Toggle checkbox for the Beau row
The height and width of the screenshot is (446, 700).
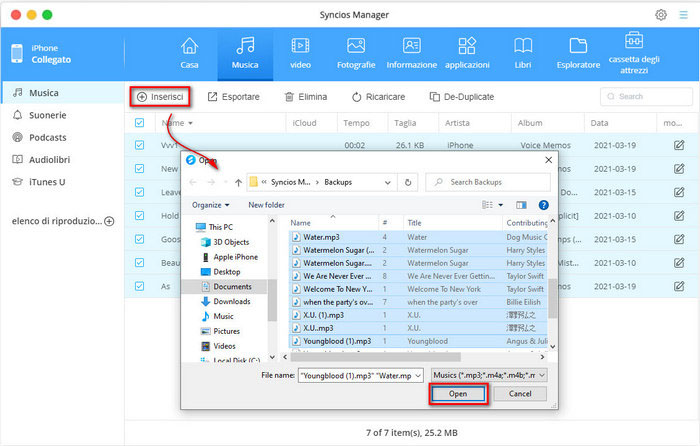[140, 263]
